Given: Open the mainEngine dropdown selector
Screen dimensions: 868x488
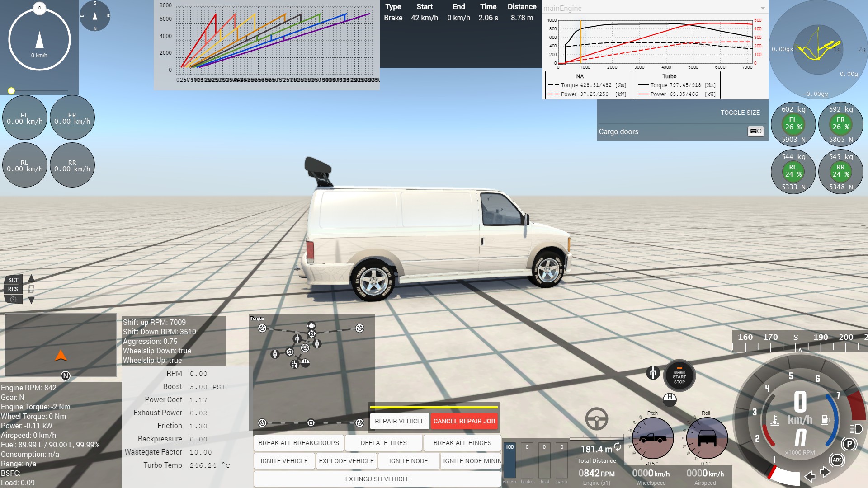Looking at the screenshot, I should pyautogui.click(x=763, y=9).
